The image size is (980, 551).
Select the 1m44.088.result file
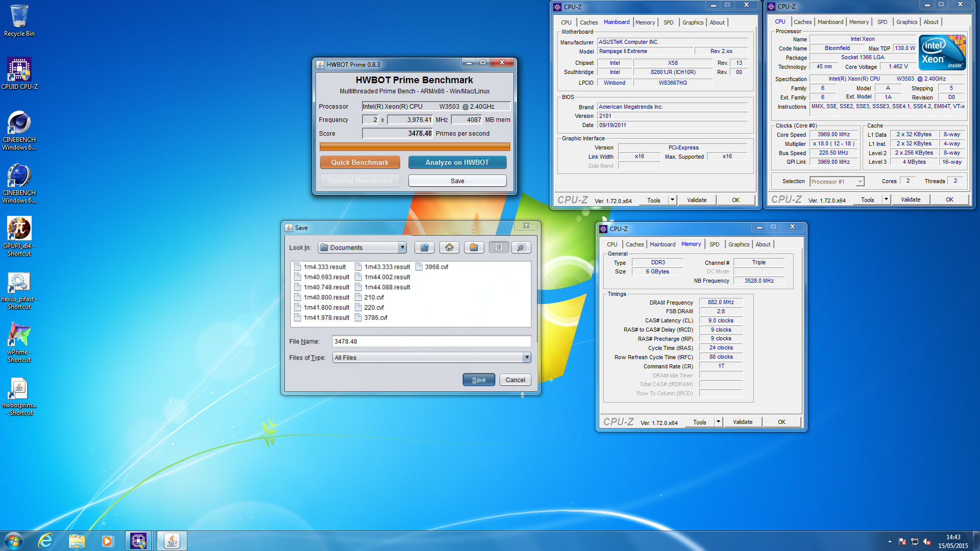pyautogui.click(x=382, y=287)
